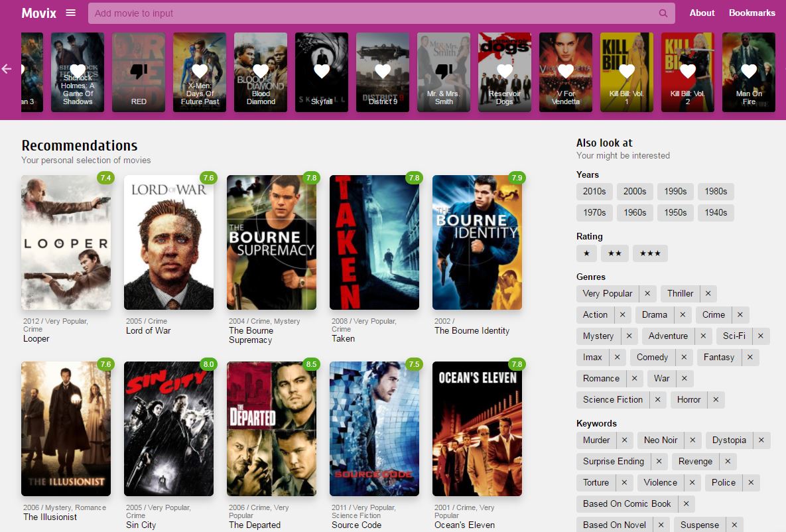This screenshot has height=532, width=786.
Task: Click the search magnifier icon
Action: pos(663,13)
